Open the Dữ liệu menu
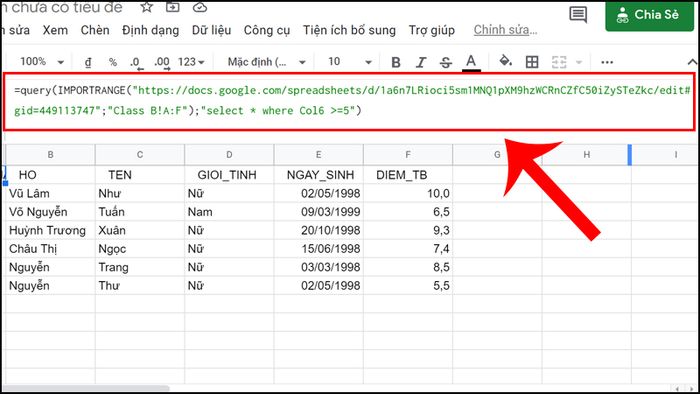 click(211, 30)
